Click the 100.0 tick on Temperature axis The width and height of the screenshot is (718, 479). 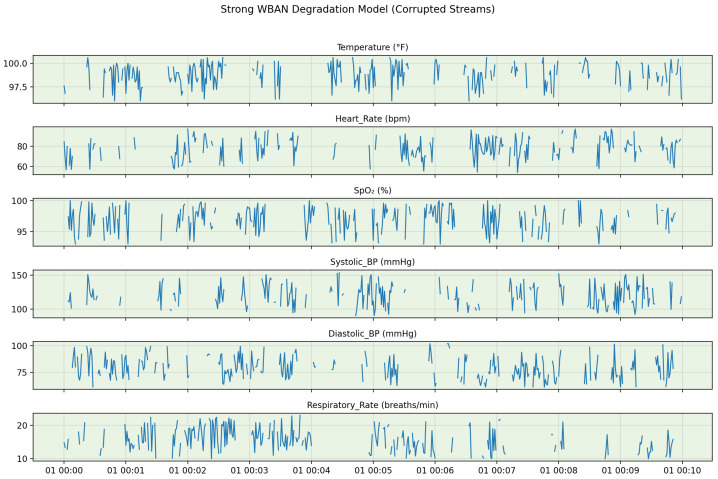(x=15, y=63)
